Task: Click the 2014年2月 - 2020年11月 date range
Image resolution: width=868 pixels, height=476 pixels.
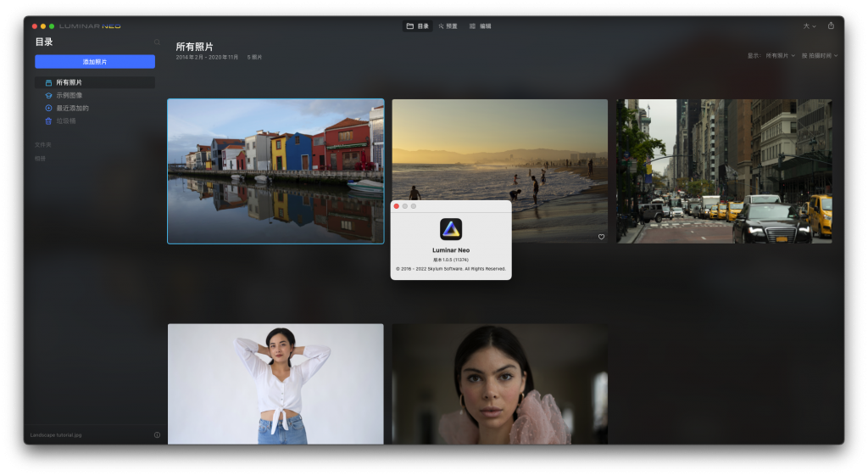Action: tap(207, 57)
